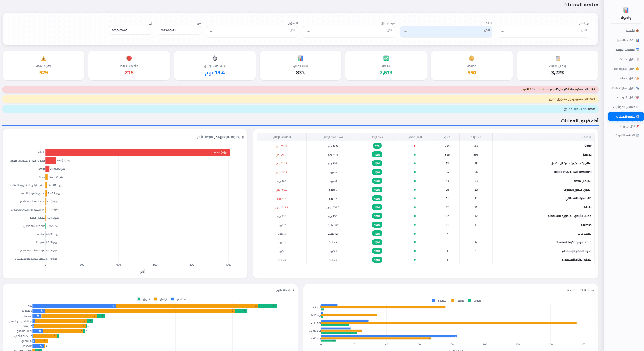The width and height of the screenshot is (644, 351).
Task: Click the red Admin bar in median chart
Action: [x=138, y=152]
